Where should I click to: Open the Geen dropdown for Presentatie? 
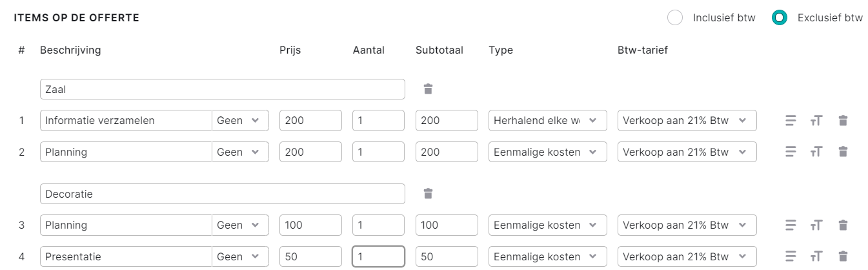coord(240,256)
